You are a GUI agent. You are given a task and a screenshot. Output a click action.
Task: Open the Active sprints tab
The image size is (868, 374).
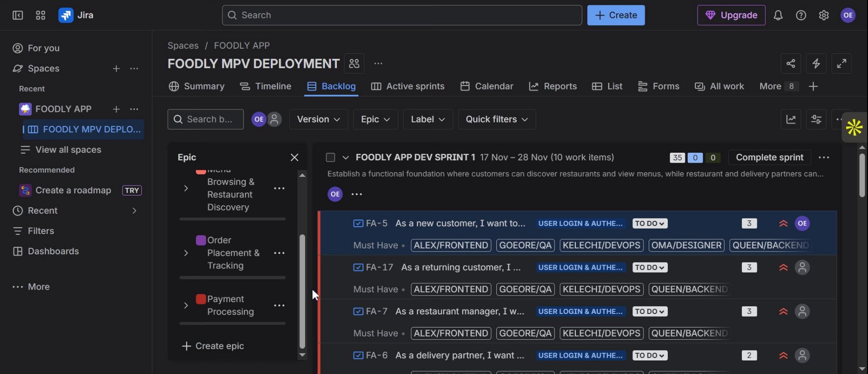point(407,86)
